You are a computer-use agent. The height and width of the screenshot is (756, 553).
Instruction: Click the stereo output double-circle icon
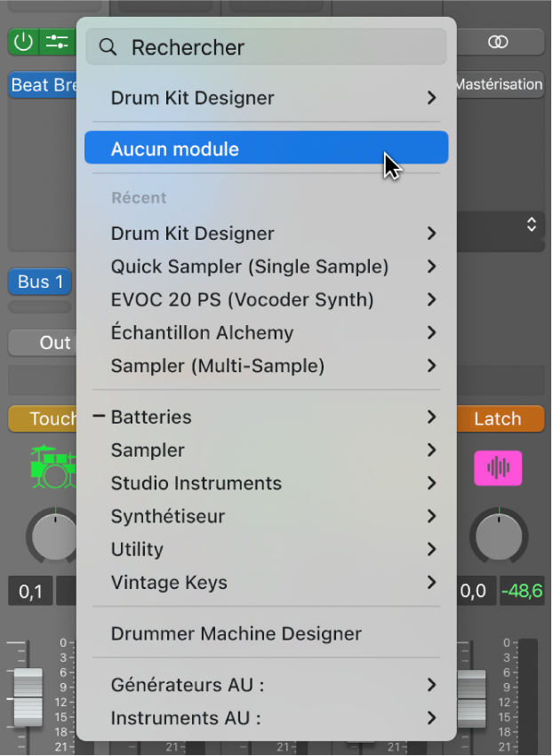point(498,42)
